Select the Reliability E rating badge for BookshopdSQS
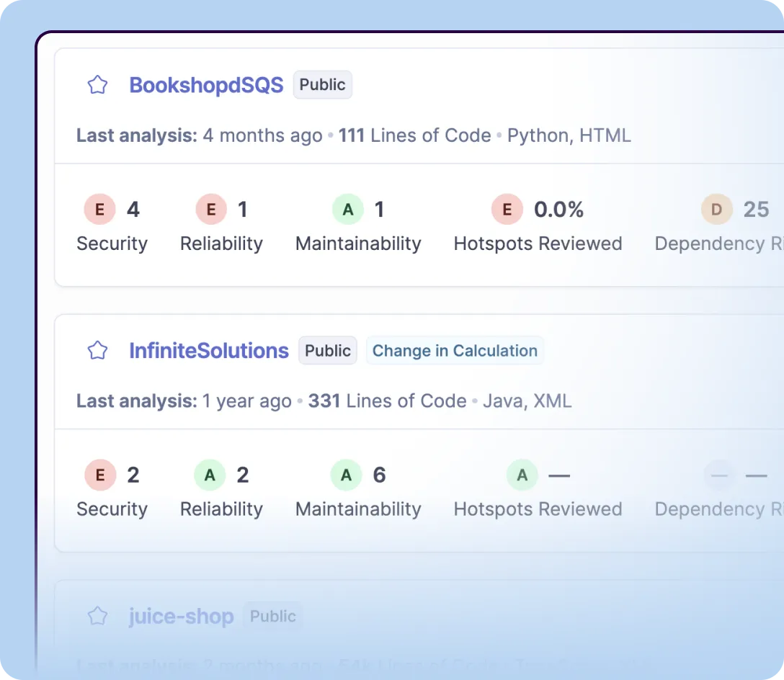This screenshot has height=680, width=784. point(211,210)
